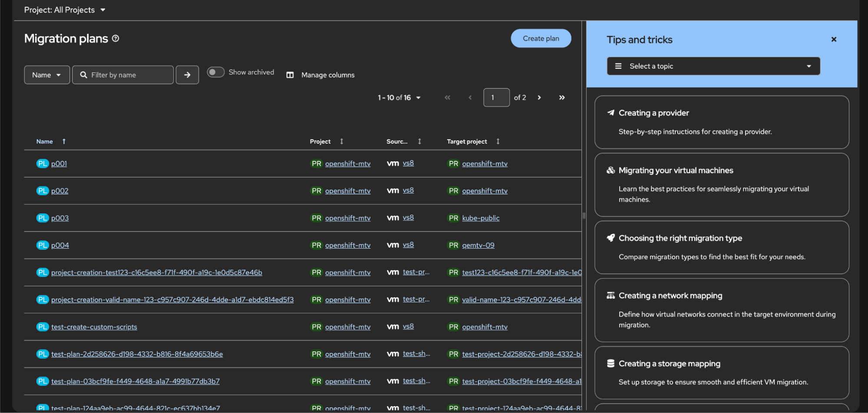Image resolution: width=868 pixels, height=413 pixels.
Task: Click the panel resize divider handle
Action: pyautogui.click(x=584, y=216)
